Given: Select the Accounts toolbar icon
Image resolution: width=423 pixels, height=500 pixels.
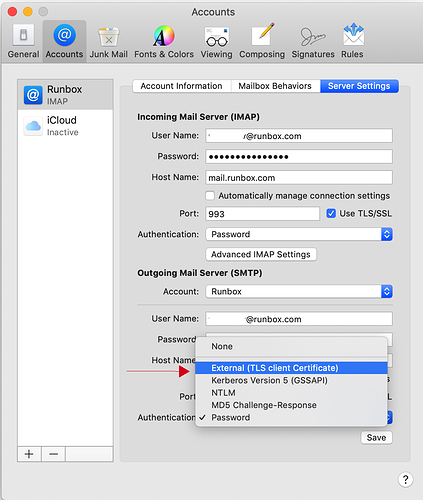Looking at the screenshot, I should pyautogui.click(x=64, y=41).
